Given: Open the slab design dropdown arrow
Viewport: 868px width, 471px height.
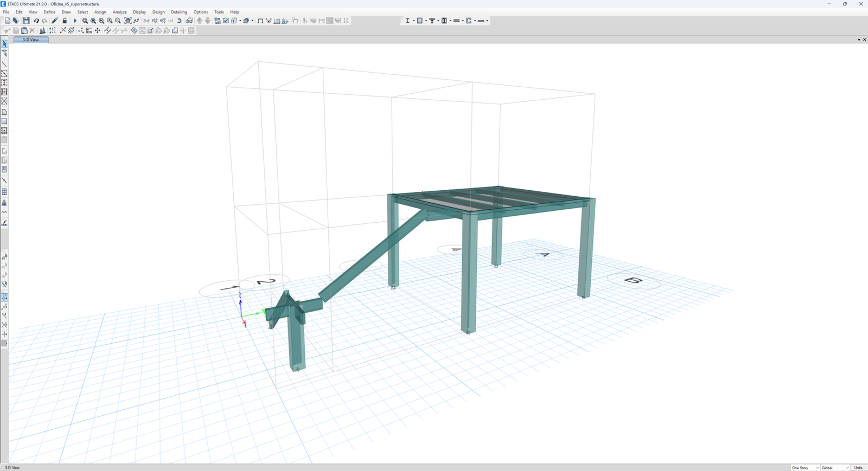Looking at the screenshot, I should pyautogui.click(x=487, y=21).
